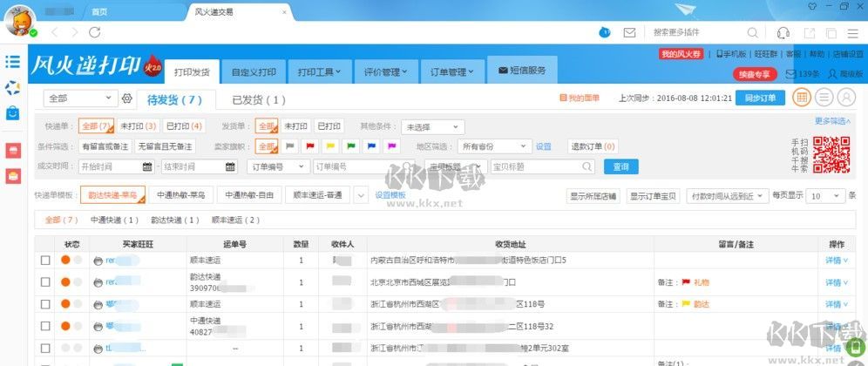Open the 全部 shop dropdown
This screenshot has width=868, height=366.
pos(80,98)
